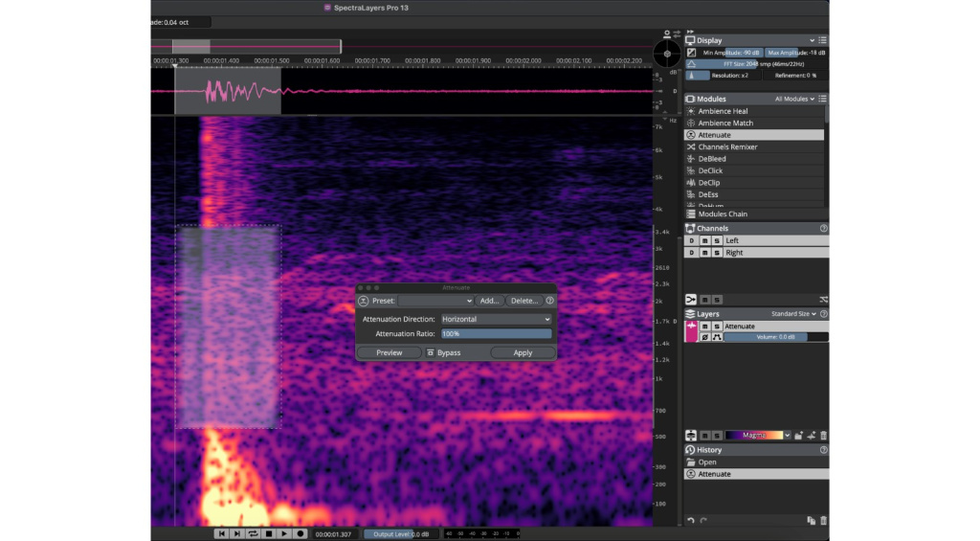The image size is (980, 541).
Task: Add a new layer group folder
Action: click(x=799, y=436)
